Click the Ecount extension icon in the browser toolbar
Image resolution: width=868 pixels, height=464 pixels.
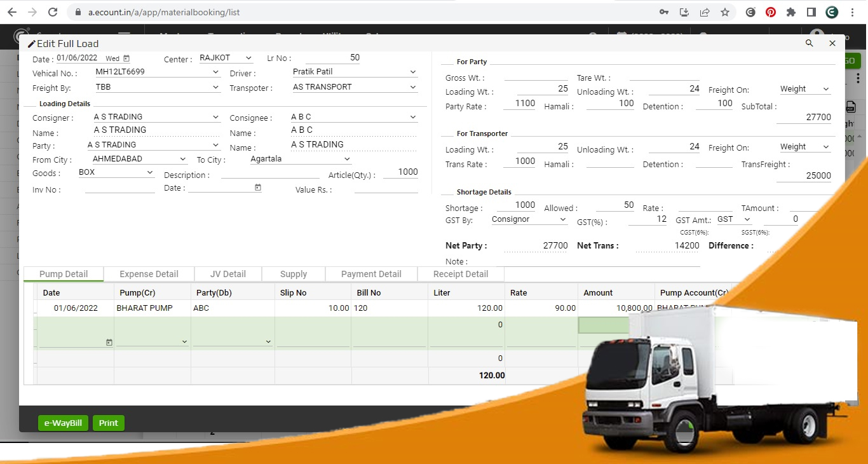831,12
